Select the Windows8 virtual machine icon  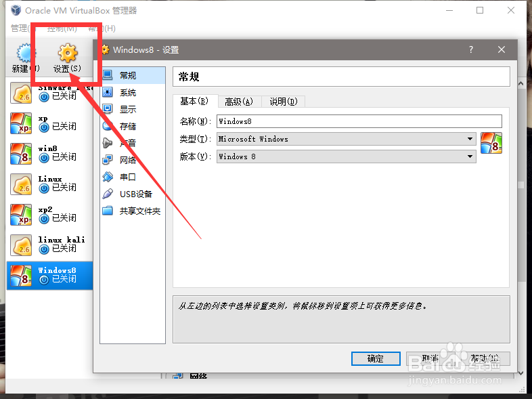[21, 276]
